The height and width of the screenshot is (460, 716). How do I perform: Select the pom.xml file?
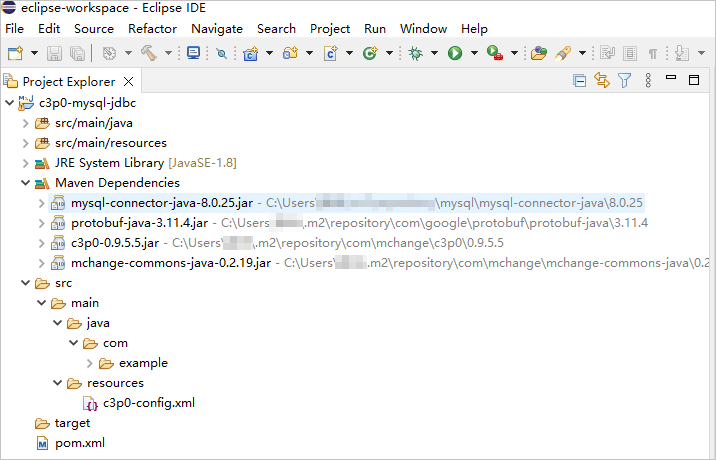coord(79,443)
